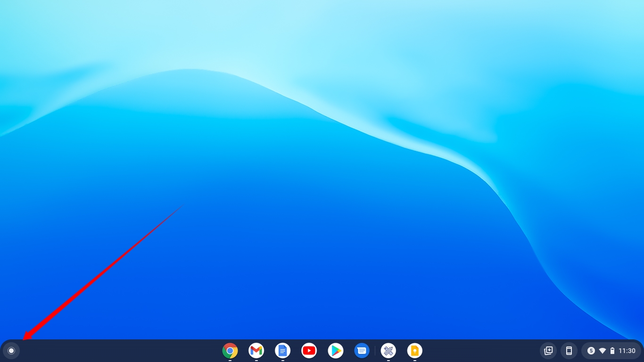Click the Wi-Fi status icon
The height and width of the screenshot is (362, 644).
click(603, 351)
